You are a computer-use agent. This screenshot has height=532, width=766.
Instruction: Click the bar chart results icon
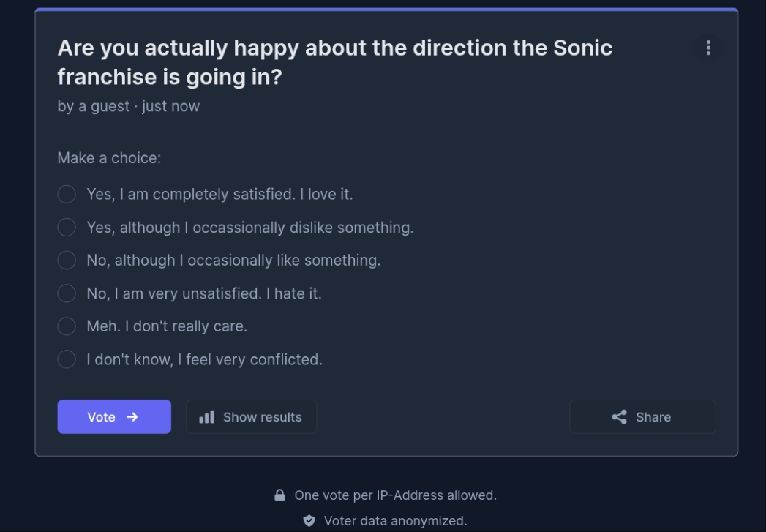pyautogui.click(x=207, y=417)
